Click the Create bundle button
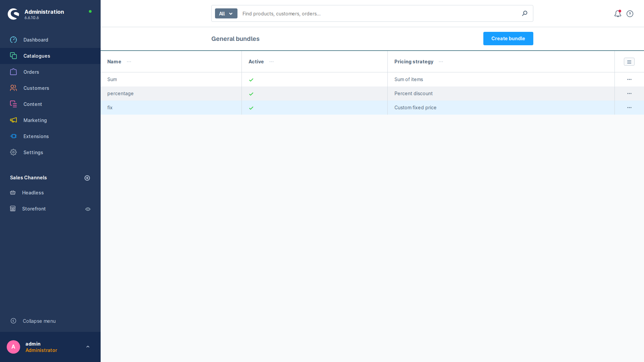Screen dimensions: 644x362 508,39
